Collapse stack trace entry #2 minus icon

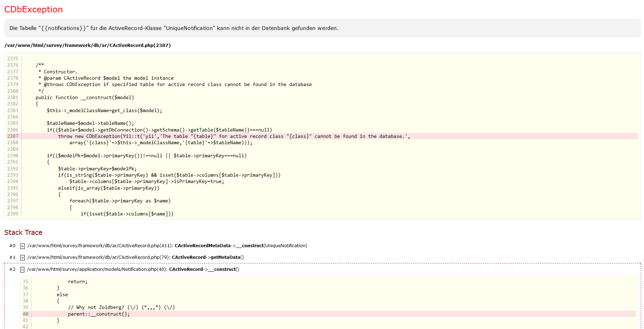click(23, 269)
